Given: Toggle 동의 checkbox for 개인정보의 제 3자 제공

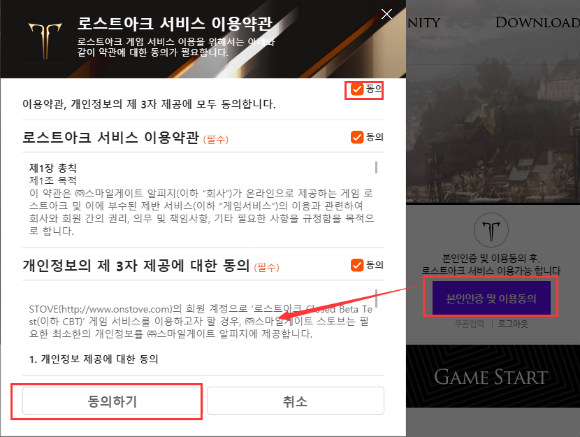Looking at the screenshot, I should [357, 265].
